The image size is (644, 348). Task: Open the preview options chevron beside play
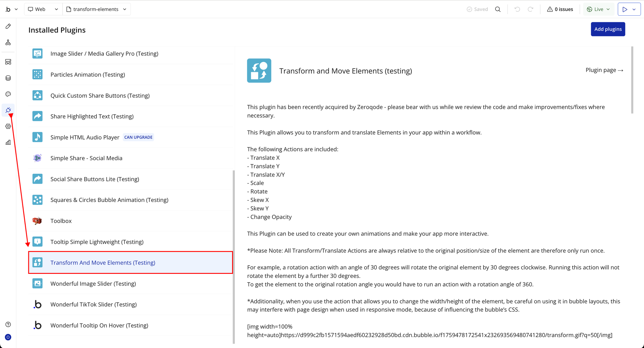[634, 9]
